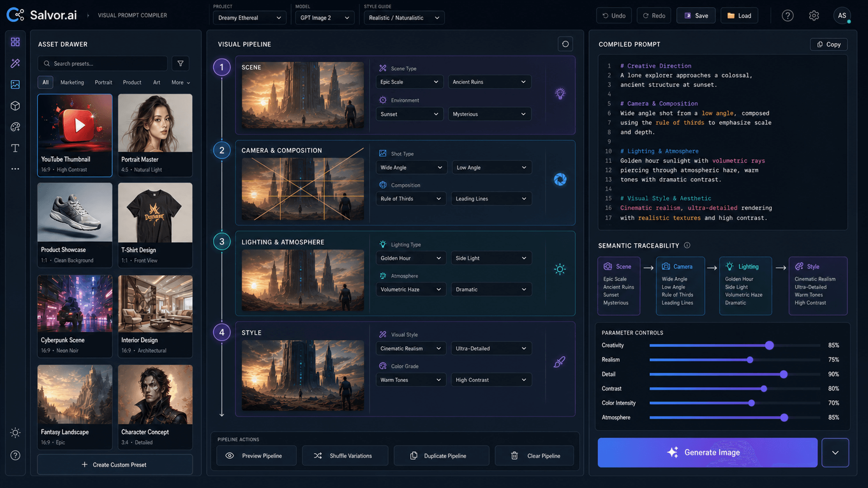868x488 pixels.
Task: Click the circular refresh icon in Visual Pipeline
Action: 565,44
